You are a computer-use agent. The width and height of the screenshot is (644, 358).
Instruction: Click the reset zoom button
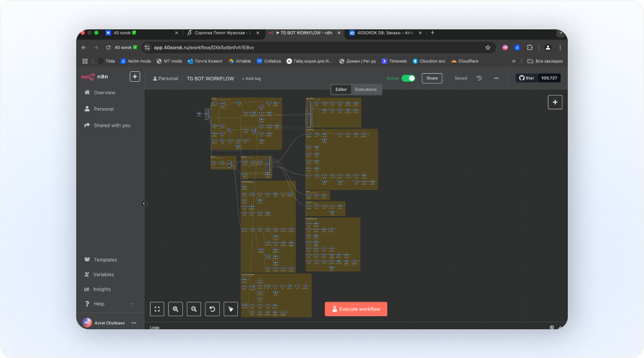pyautogui.click(x=212, y=309)
